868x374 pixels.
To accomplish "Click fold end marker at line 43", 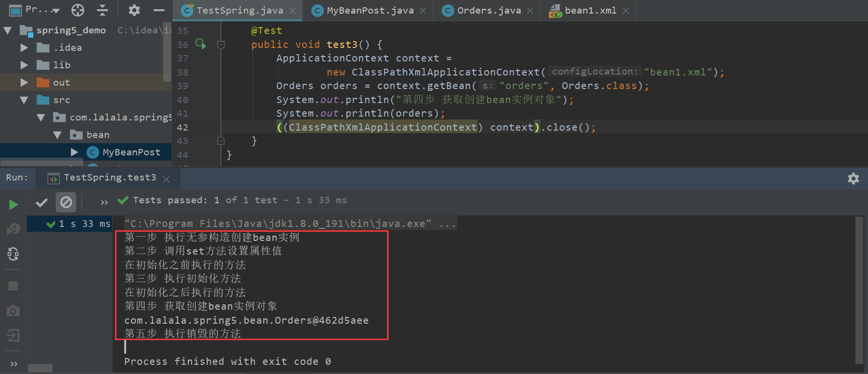I will tap(221, 141).
